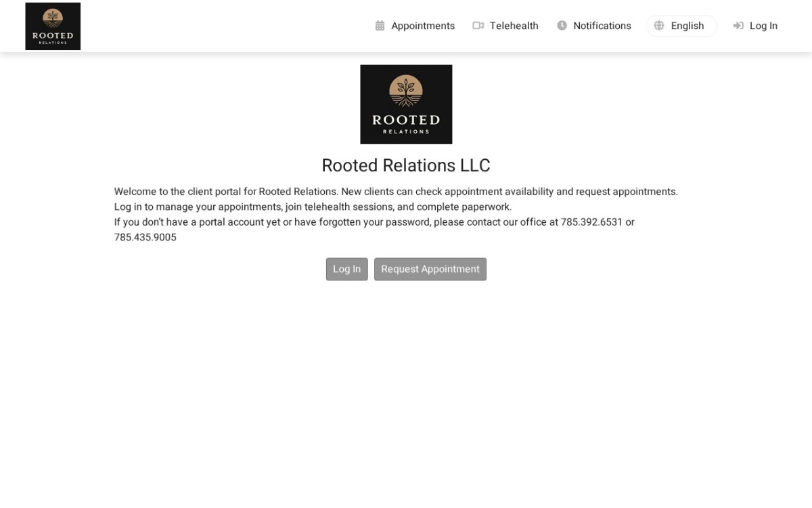
Task: Click the gray Log In button
Action: 347,269
